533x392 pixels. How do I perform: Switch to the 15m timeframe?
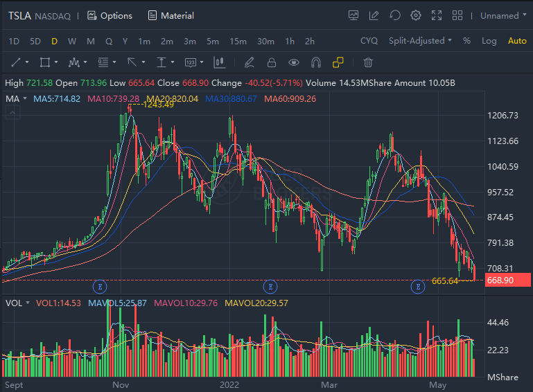[x=238, y=41]
